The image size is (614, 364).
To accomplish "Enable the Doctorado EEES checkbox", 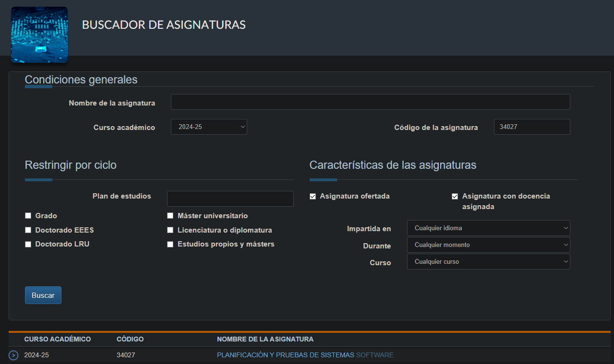I will tap(28, 230).
